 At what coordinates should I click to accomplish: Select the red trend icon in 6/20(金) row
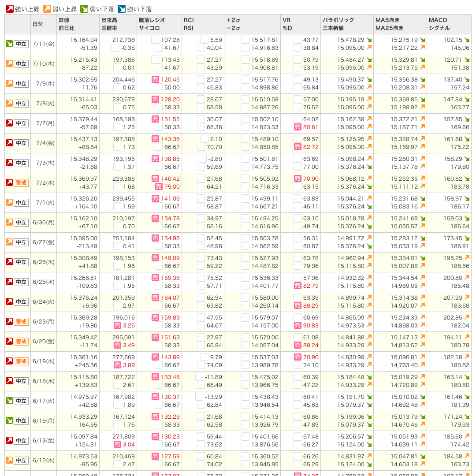[x=9, y=341]
